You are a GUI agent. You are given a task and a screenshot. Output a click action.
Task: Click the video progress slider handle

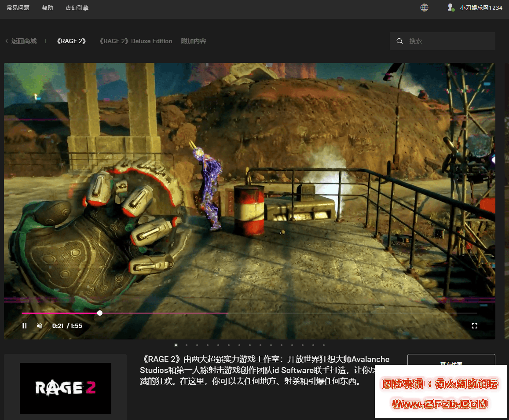(x=100, y=313)
